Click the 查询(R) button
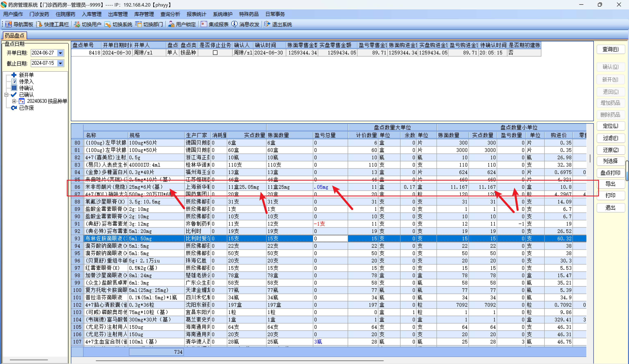The image size is (629, 364). (610, 49)
